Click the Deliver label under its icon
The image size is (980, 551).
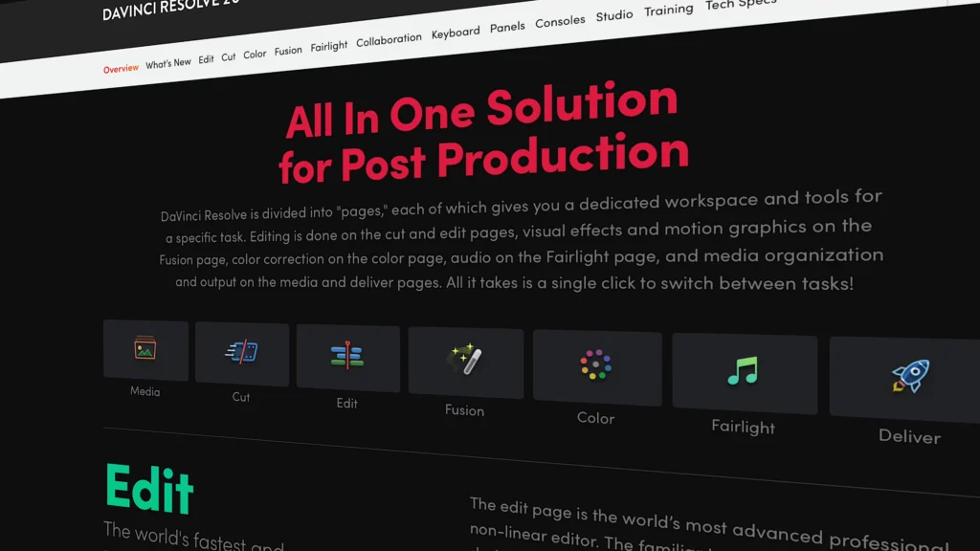coord(909,436)
